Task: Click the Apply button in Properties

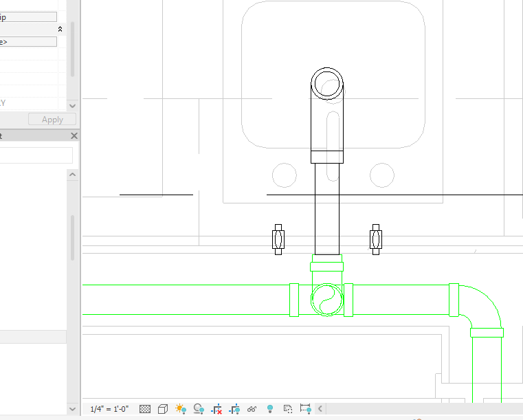Action: tap(52, 120)
